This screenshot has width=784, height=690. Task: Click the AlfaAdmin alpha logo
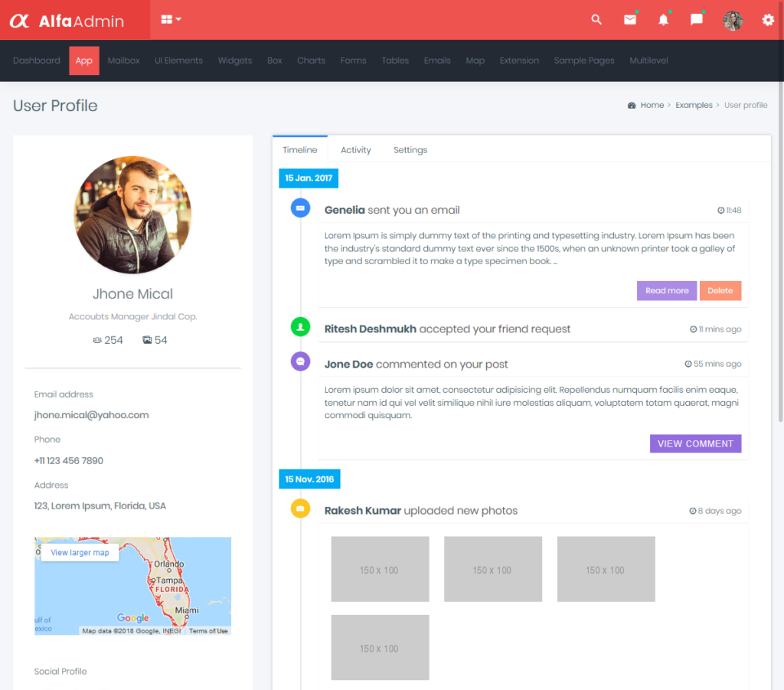(x=21, y=20)
